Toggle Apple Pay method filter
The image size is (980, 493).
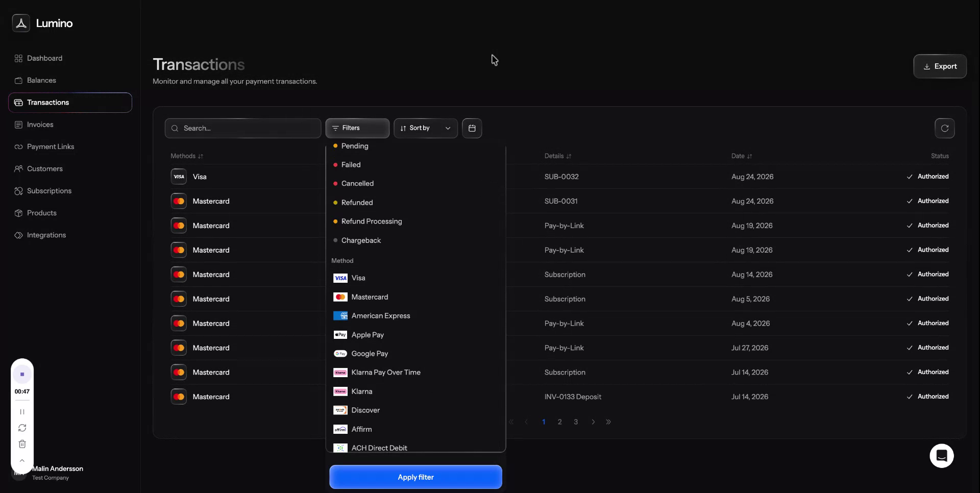(x=415, y=335)
